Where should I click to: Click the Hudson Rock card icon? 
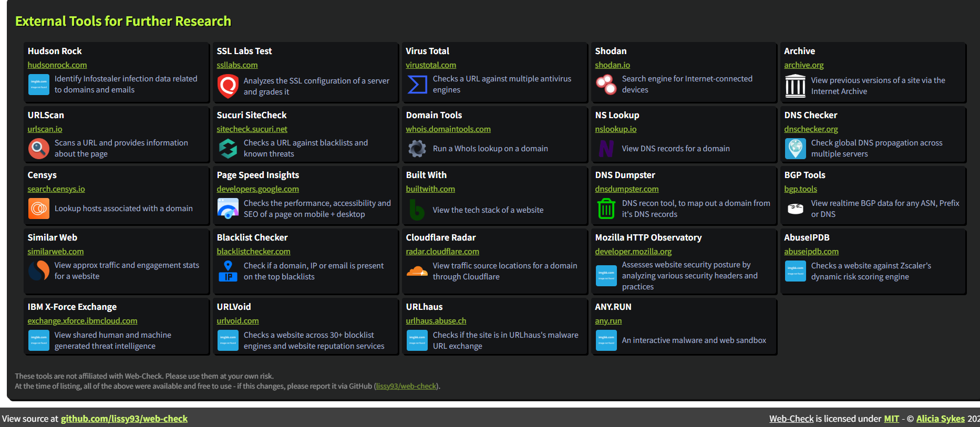tap(39, 85)
